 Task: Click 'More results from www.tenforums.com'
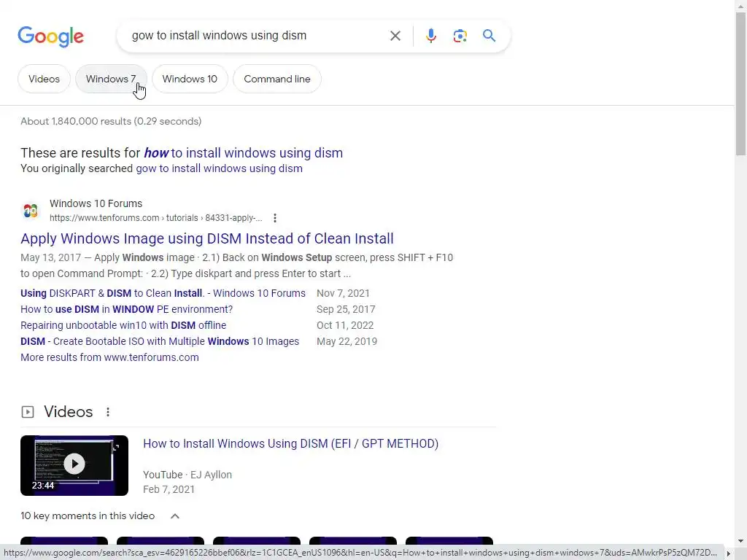click(x=109, y=357)
